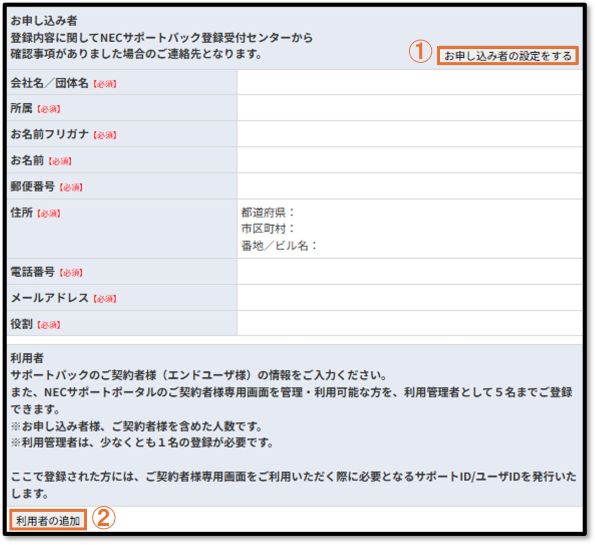Screen dimensions: 595x545
Task: Click the お名前フリガナ value field
Action: point(409,134)
